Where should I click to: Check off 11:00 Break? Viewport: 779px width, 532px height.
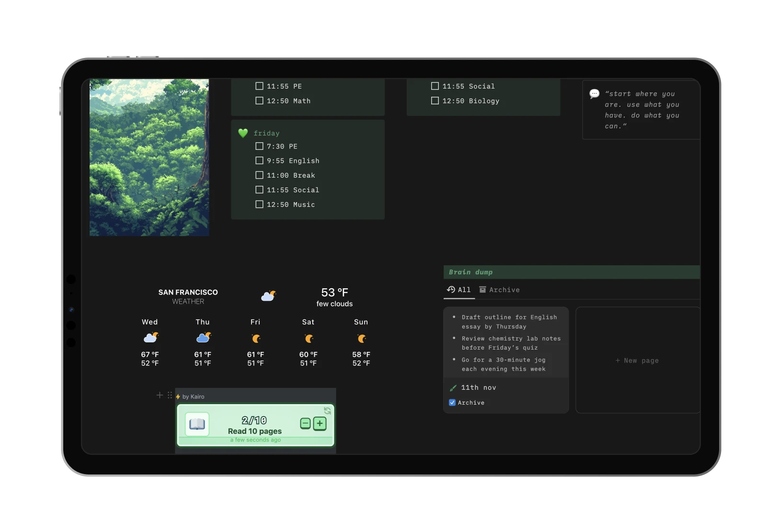pyautogui.click(x=259, y=175)
